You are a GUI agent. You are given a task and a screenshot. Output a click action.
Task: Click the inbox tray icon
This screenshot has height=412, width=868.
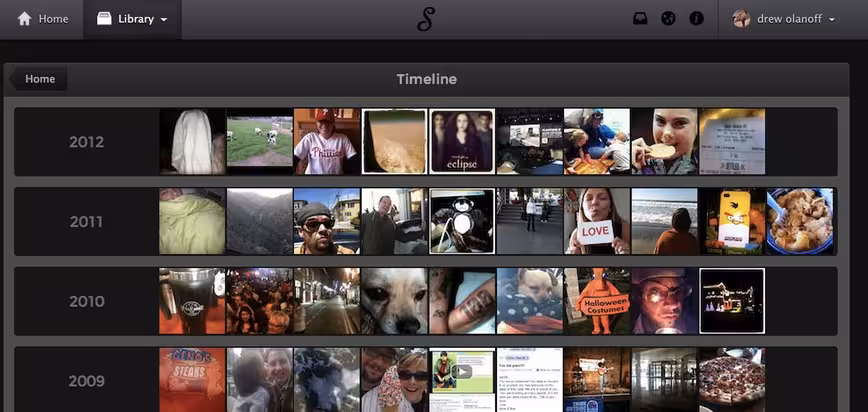pyautogui.click(x=640, y=19)
